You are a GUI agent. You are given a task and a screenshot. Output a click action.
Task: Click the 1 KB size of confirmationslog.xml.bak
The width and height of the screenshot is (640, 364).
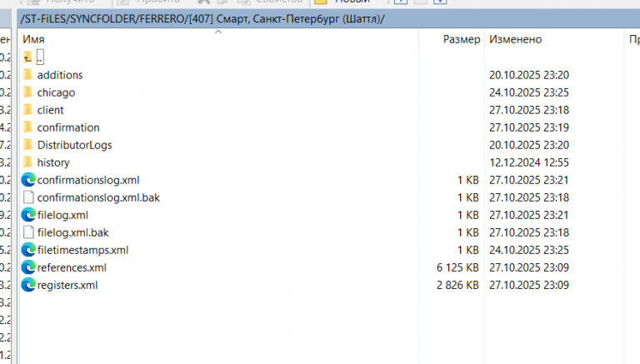pos(468,197)
